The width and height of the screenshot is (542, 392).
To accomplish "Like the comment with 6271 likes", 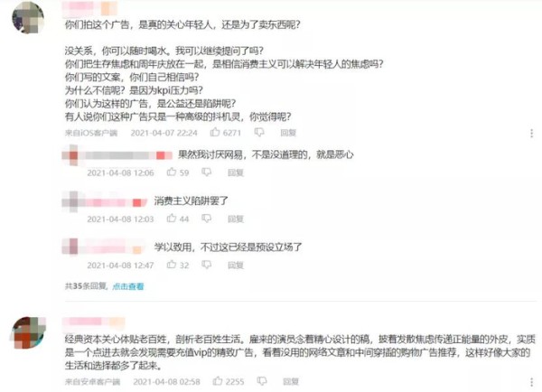I will [215, 132].
